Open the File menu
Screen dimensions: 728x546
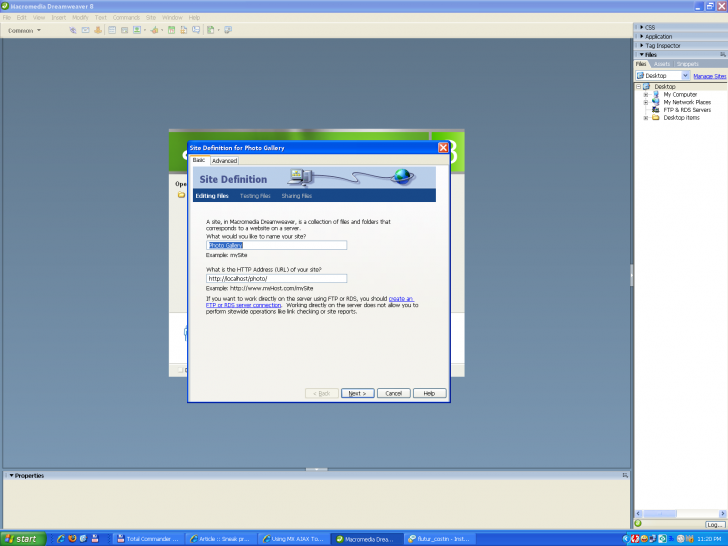[x=7, y=18]
